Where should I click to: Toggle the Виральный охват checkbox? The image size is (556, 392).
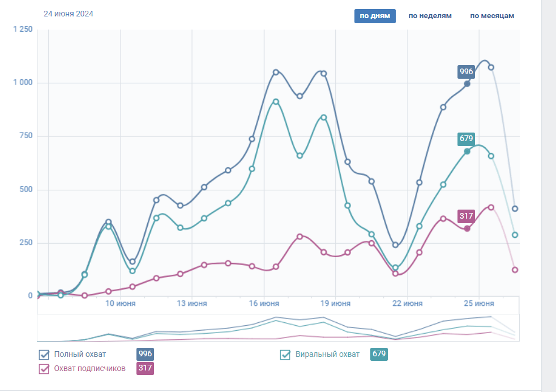pos(286,355)
